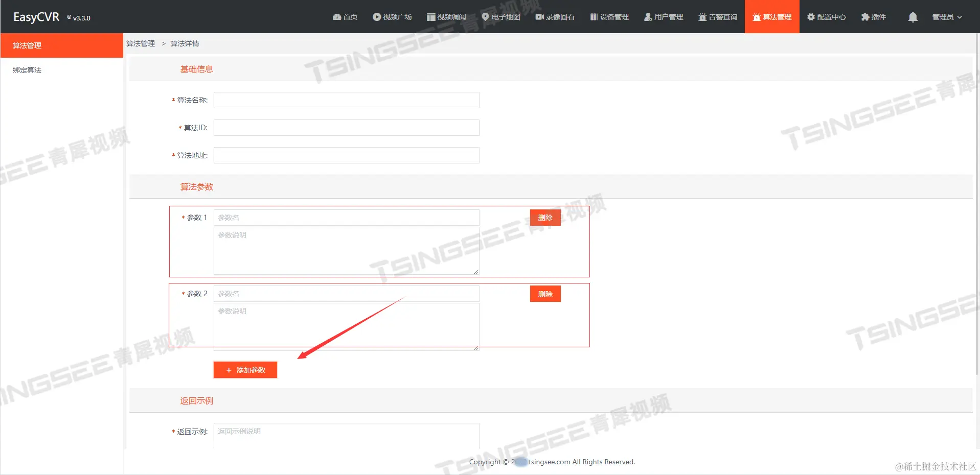
Task: Click the 参数名 field of 参数 2
Action: pyautogui.click(x=346, y=294)
